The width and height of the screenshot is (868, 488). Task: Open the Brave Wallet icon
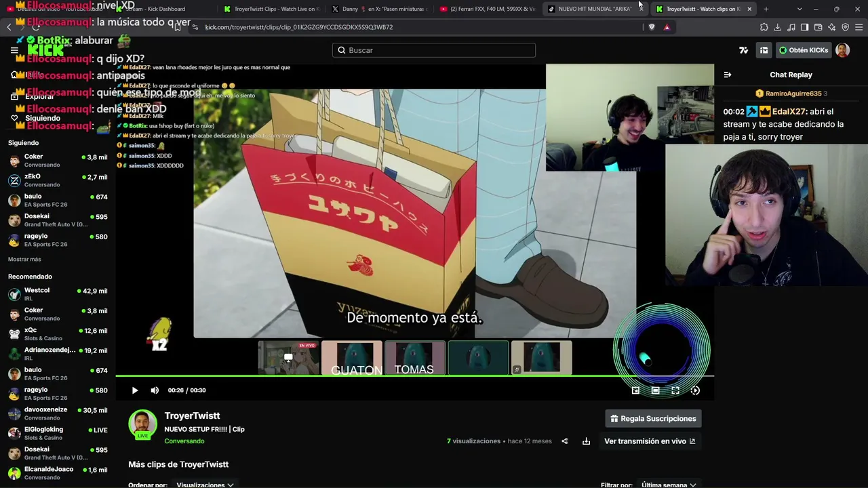click(818, 27)
